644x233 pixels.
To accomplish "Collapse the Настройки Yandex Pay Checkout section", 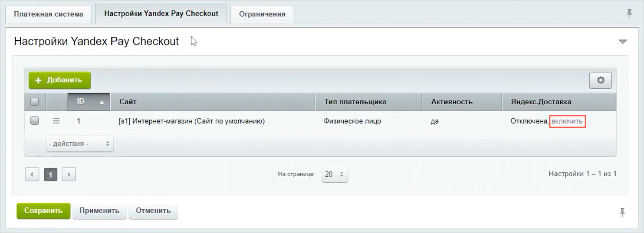I will pyautogui.click(x=623, y=42).
